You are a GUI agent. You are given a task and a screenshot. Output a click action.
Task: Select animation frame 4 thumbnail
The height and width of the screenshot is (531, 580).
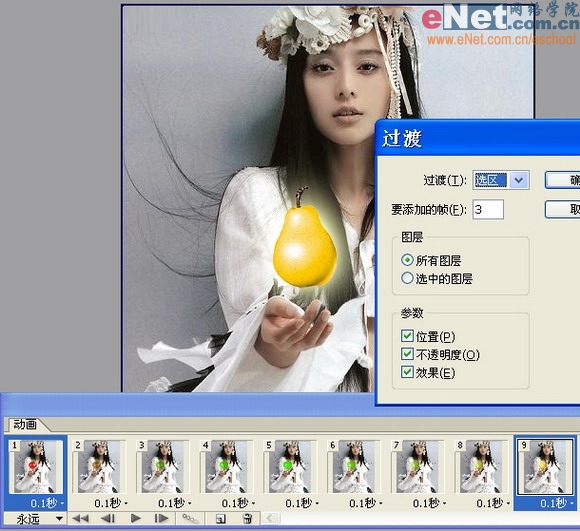pyautogui.click(x=226, y=467)
